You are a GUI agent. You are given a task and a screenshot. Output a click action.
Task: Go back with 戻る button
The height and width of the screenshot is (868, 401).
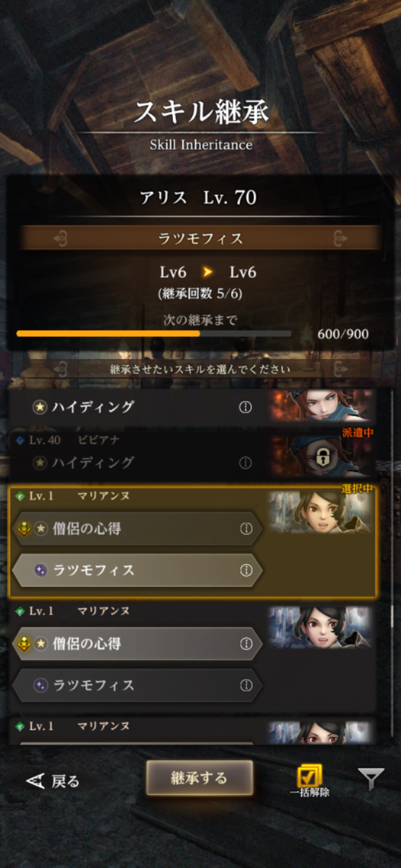click(53, 782)
